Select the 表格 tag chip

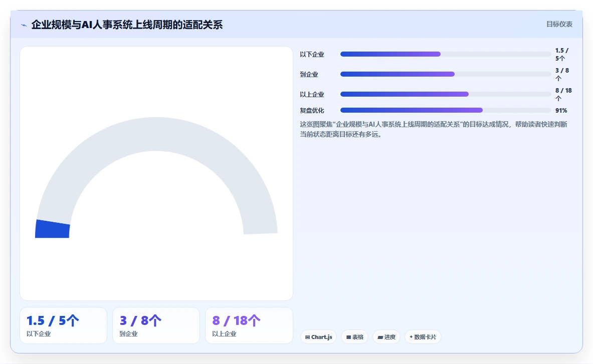355,337
